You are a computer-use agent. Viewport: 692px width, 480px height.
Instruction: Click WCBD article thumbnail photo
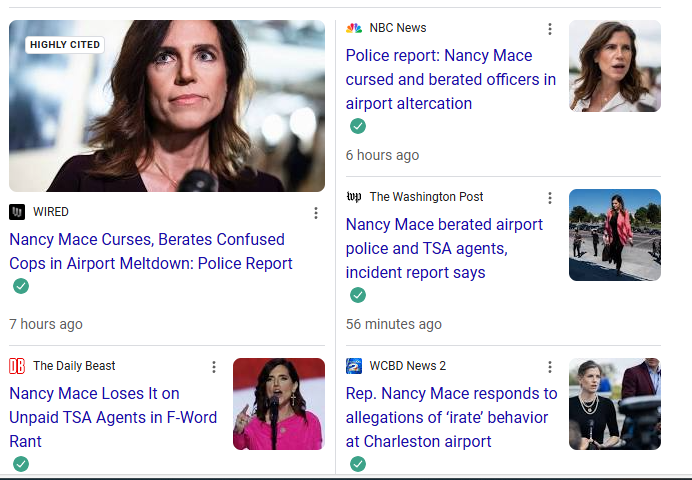tap(614, 404)
